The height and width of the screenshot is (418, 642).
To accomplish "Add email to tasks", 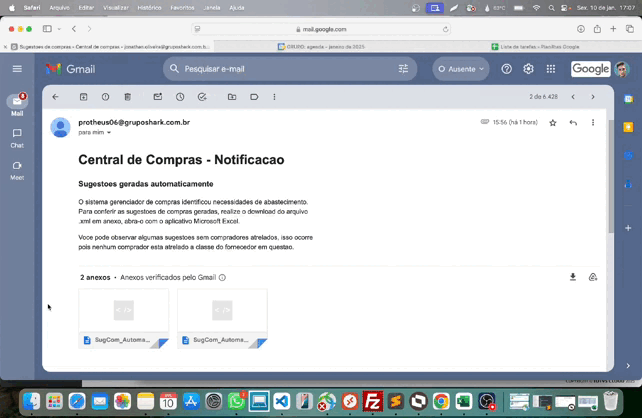I will [x=202, y=97].
